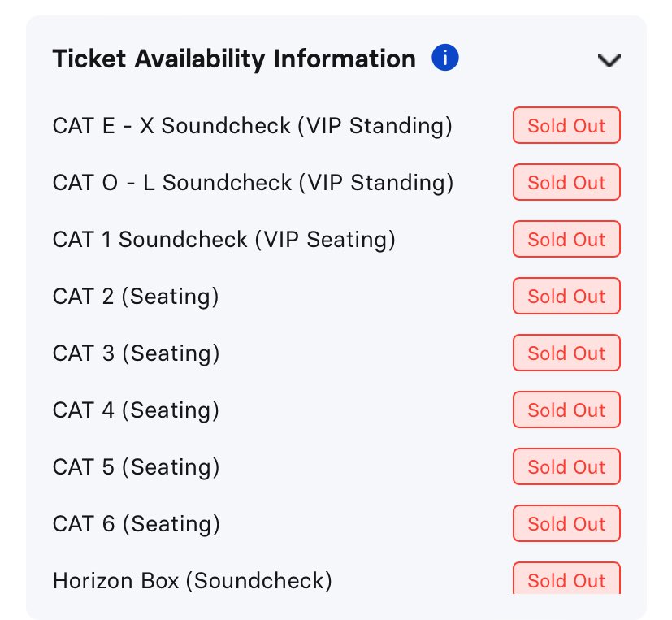This screenshot has height=620, width=672.
Task: Select the CAT 2 (Seating) label
Action: (136, 297)
